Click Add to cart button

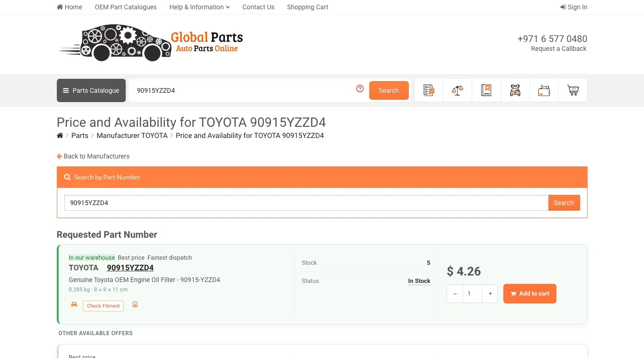530,294
